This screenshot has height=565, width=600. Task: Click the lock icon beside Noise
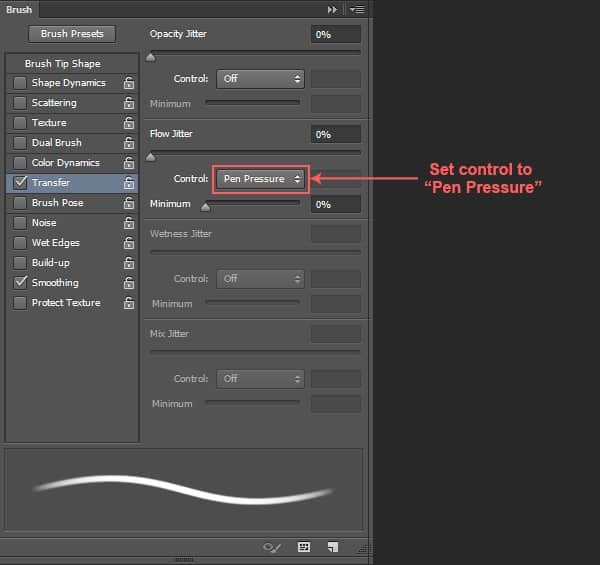pyautogui.click(x=129, y=223)
